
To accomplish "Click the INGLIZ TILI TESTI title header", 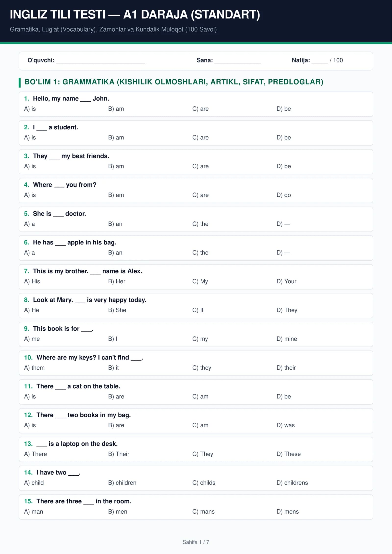I will pos(135,14).
